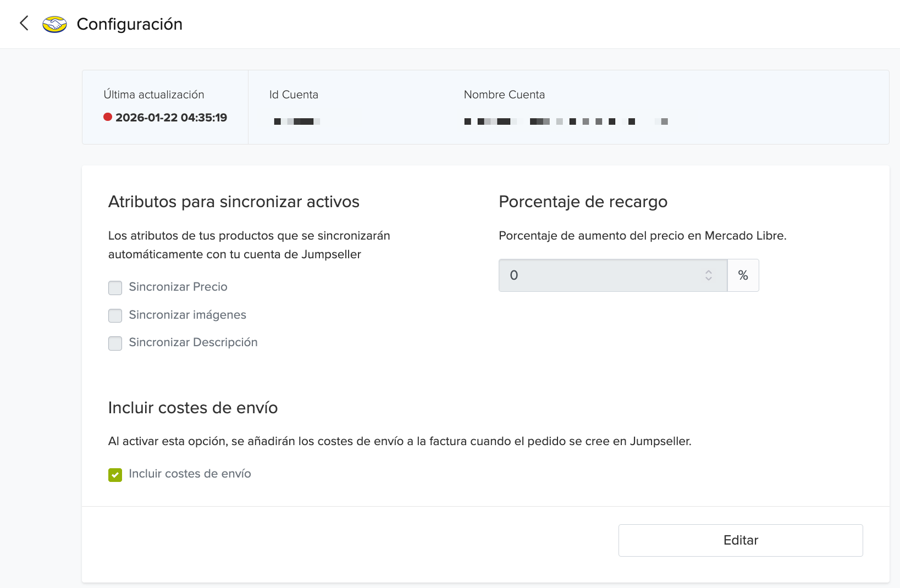Click the Editar button
Image resolution: width=900 pixels, height=588 pixels.
click(741, 540)
